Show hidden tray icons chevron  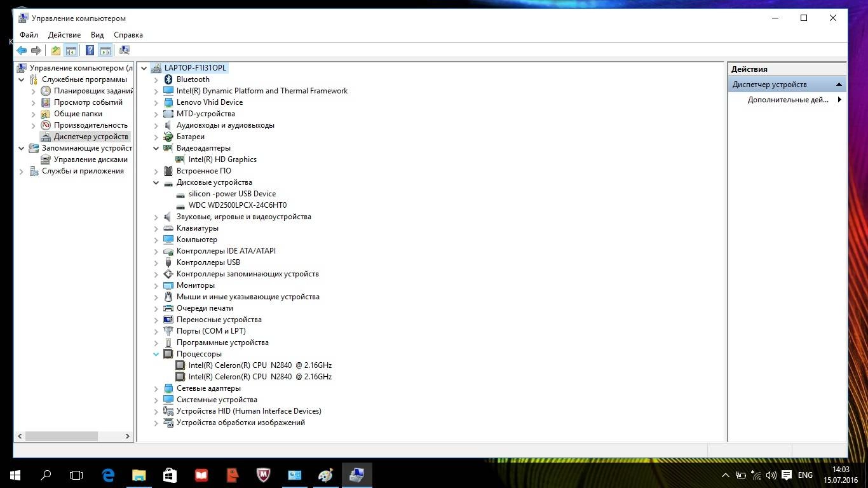[x=726, y=475]
